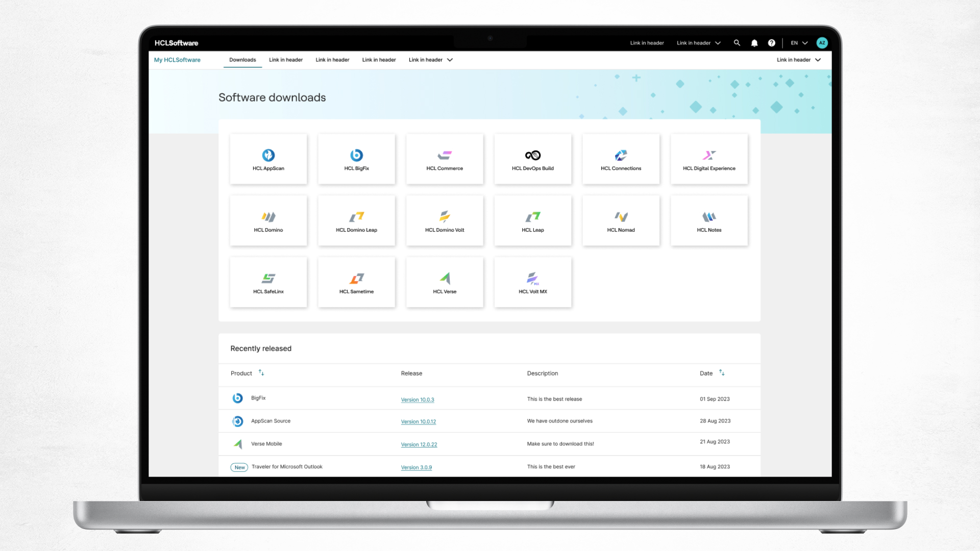Click 'We have outdone ourselves' description
Image resolution: width=980 pixels, height=551 pixels.
coord(560,421)
